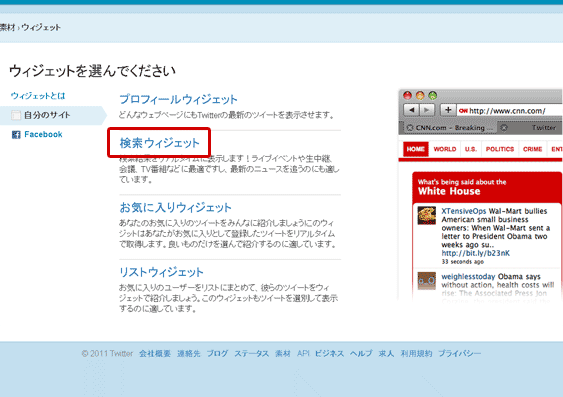Open 会社概要 footer link
The width and height of the screenshot is (563, 397).
pos(155,354)
